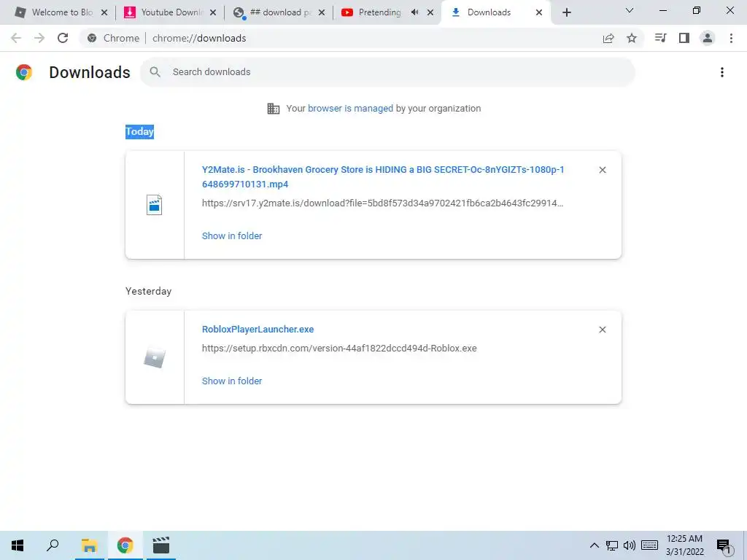Click the srv17.y2mate.is download URL

(x=382, y=203)
